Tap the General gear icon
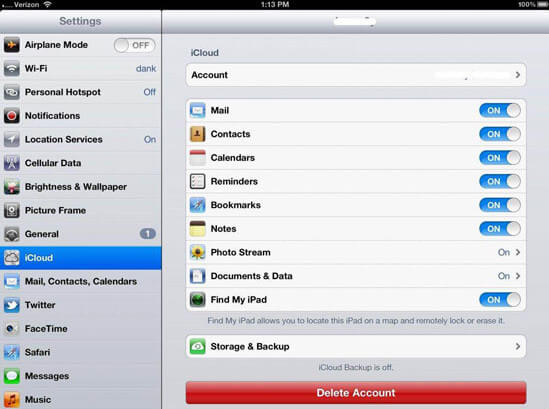549x409 pixels. [12, 234]
